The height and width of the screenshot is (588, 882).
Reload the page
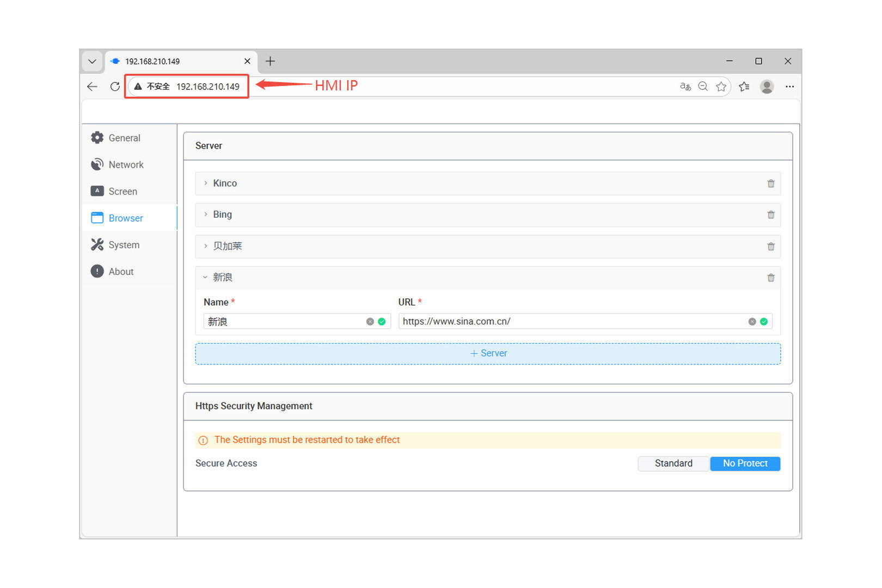tap(115, 87)
